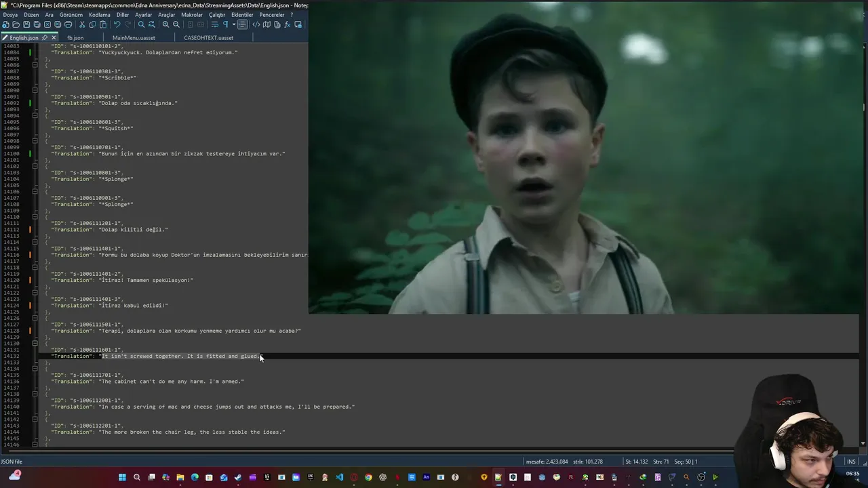Click the INS indicator in status bar
Screen dimensions: 868x488
pyautogui.click(x=851, y=462)
